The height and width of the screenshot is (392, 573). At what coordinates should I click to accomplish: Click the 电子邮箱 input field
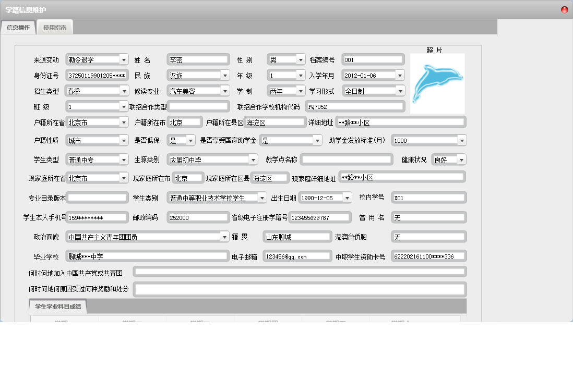[297, 256]
